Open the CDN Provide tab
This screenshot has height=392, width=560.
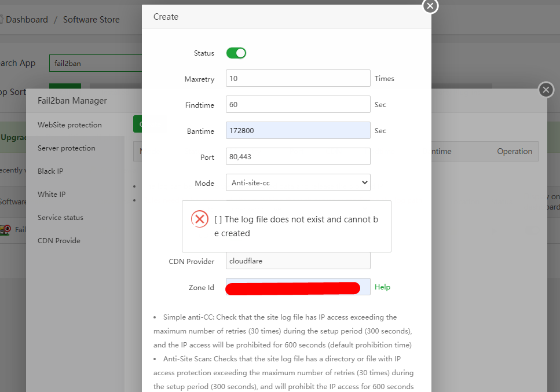(x=59, y=241)
